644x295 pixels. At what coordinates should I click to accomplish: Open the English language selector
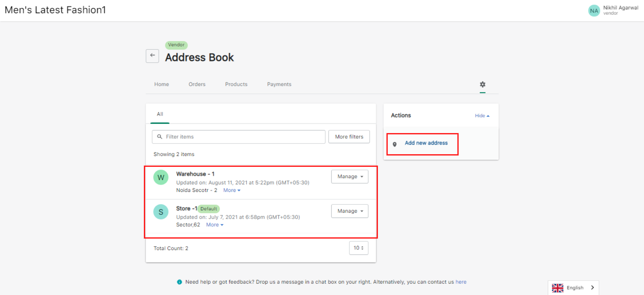(x=573, y=288)
